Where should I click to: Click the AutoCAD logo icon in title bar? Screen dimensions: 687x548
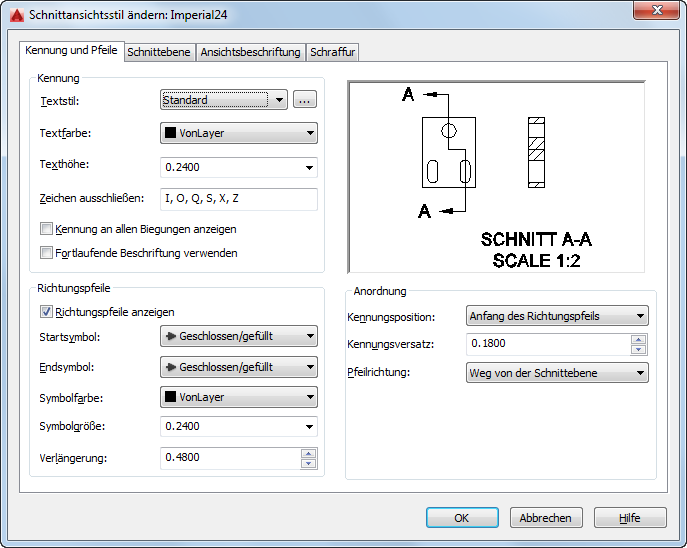tap(17, 15)
